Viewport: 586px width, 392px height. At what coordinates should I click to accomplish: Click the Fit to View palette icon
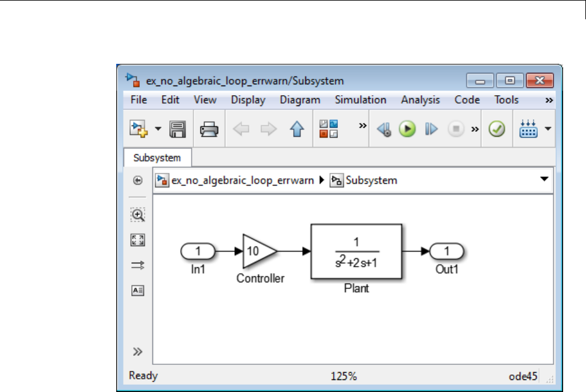137,240
